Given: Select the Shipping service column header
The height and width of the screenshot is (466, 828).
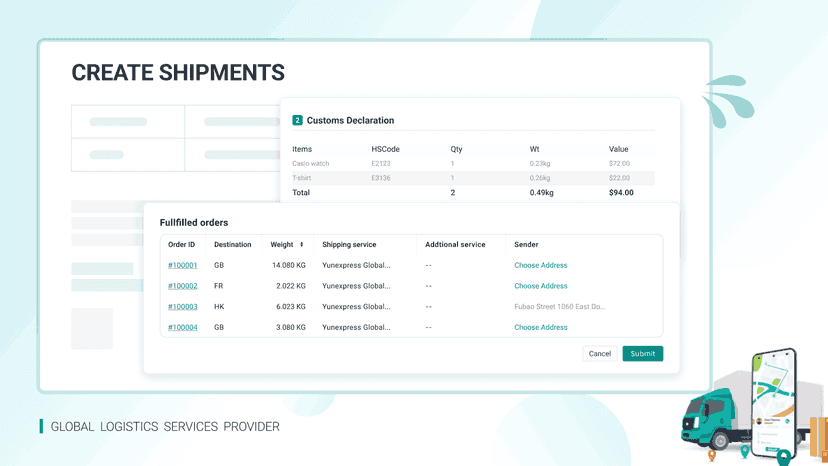Looking at the screenshot, I should pos(349,245).
